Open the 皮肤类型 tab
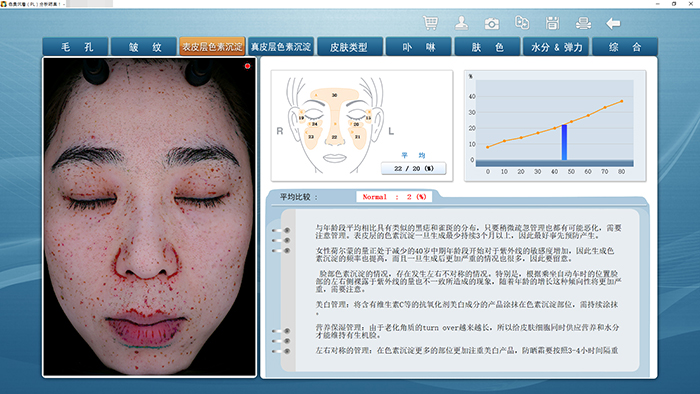Image resolution: width=700 pixels, height=394 pixels. pyautogui.click(x=350, y=47)
